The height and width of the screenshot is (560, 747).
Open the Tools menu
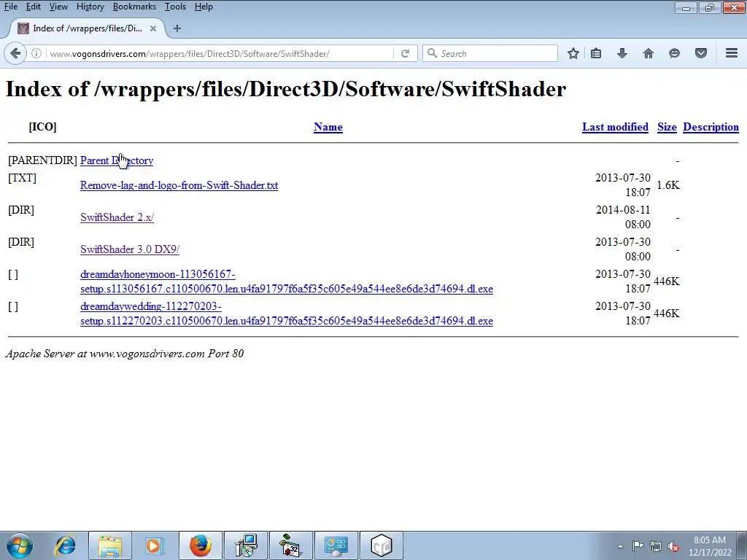(x=175, y=7)
